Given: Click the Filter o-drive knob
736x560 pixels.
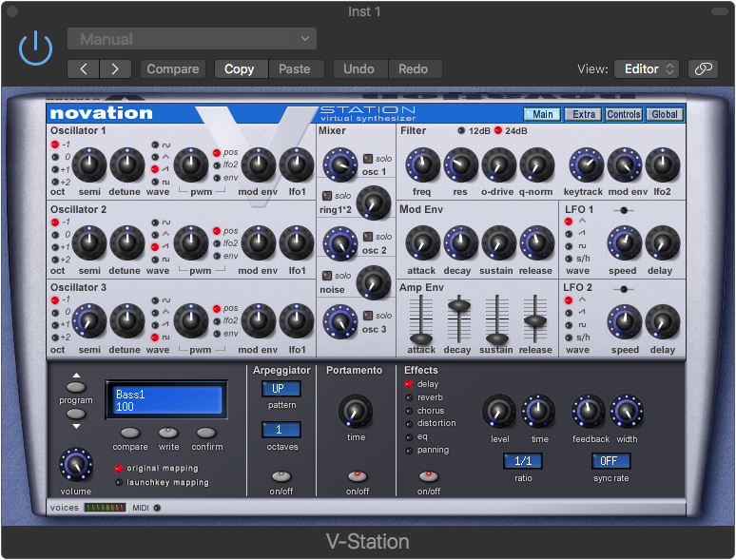Looking at the screenshot, I should point(498,164).
